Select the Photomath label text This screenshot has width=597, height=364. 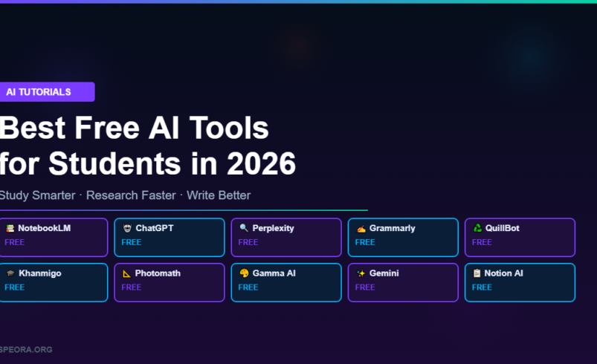(x=158, y=273)
